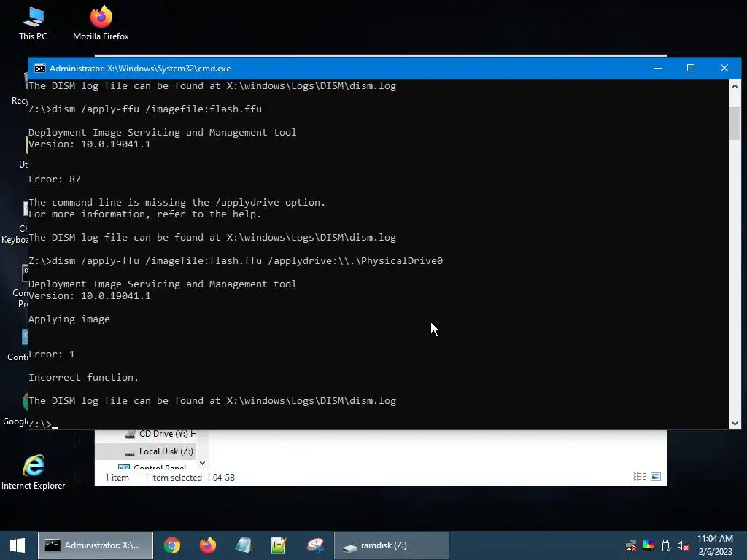Click '1 item selected 1.04 GB' status
The height and width of the screenshot is (560, 747).
click(x=190, y=477)
